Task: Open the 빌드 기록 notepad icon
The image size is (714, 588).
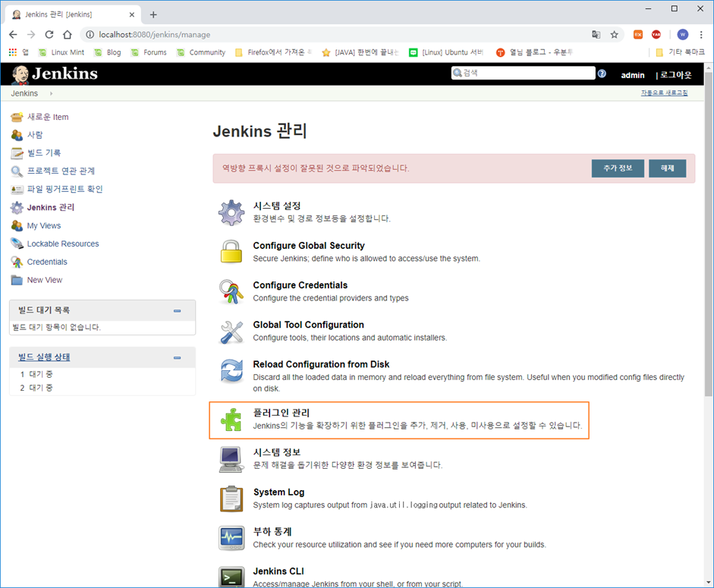Action: click(x=17, y=153)
